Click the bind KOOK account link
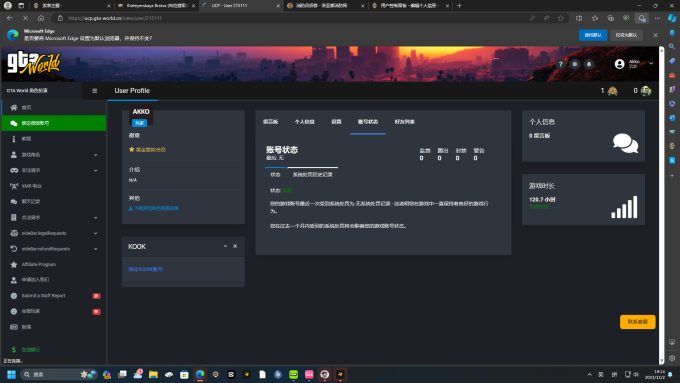 tap(145, 269)
